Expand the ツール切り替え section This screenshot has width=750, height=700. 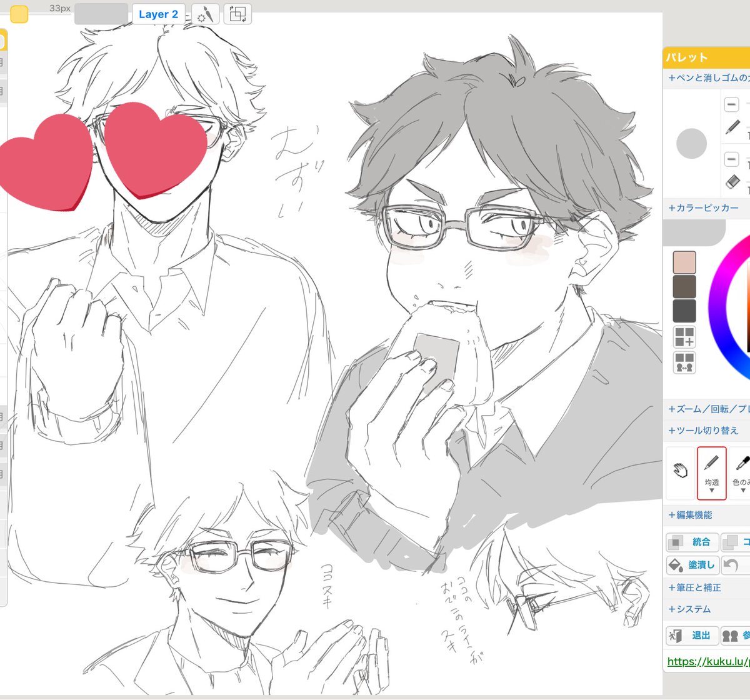point(703,430)
